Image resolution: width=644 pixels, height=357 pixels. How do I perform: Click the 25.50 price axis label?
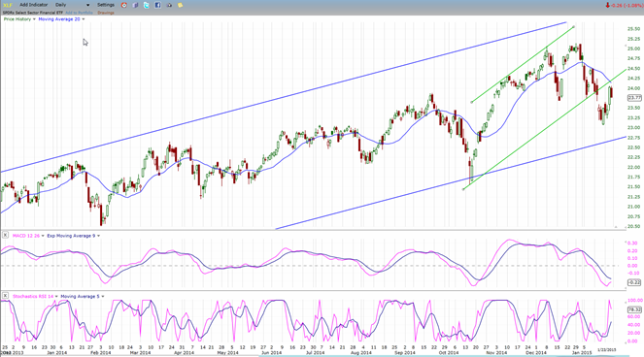633,29
